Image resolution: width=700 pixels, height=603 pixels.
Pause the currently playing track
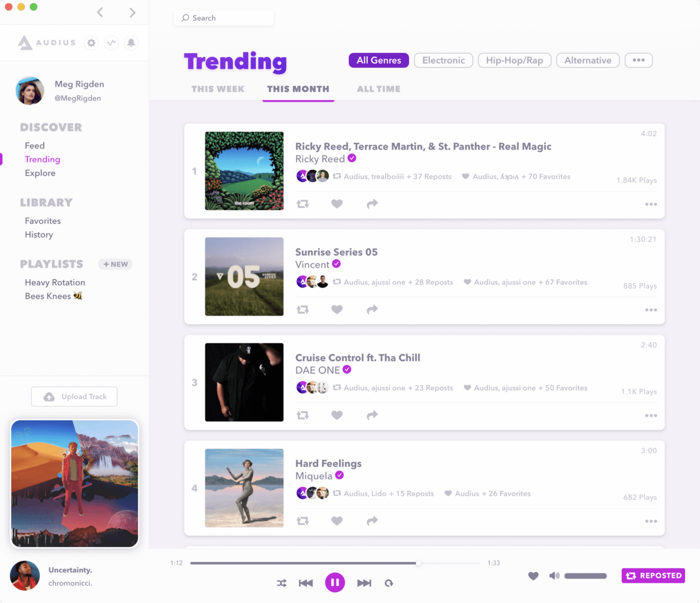pos(335,583)
